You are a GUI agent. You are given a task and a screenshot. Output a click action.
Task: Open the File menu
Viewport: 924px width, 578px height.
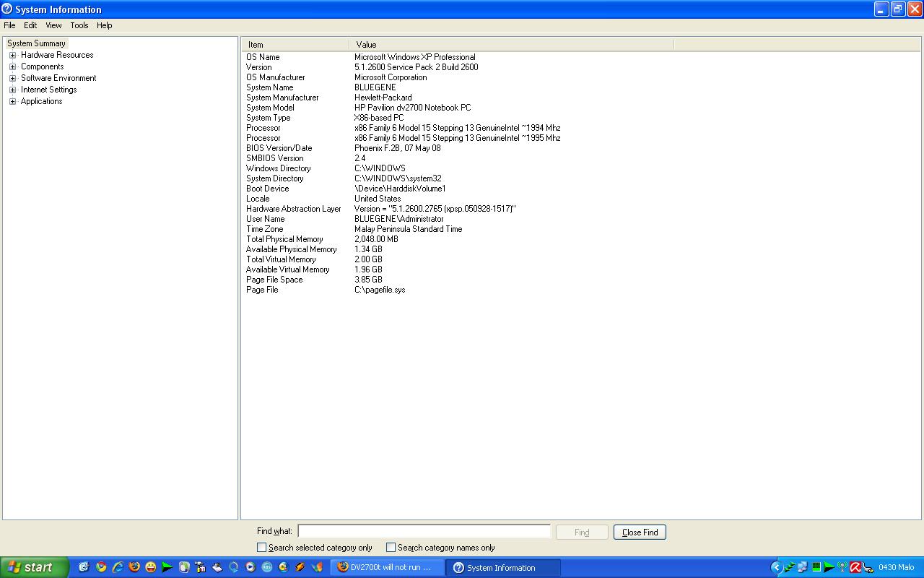[x=9, y=25]
